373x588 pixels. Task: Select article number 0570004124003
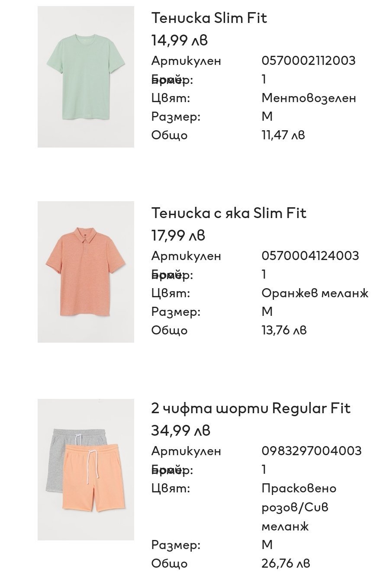tap(310, 256)
